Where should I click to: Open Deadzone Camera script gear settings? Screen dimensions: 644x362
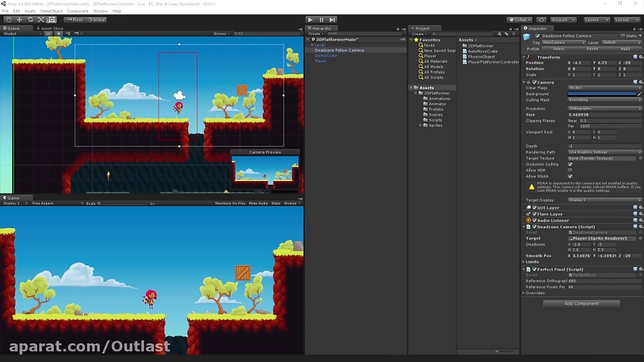[640, 227]
